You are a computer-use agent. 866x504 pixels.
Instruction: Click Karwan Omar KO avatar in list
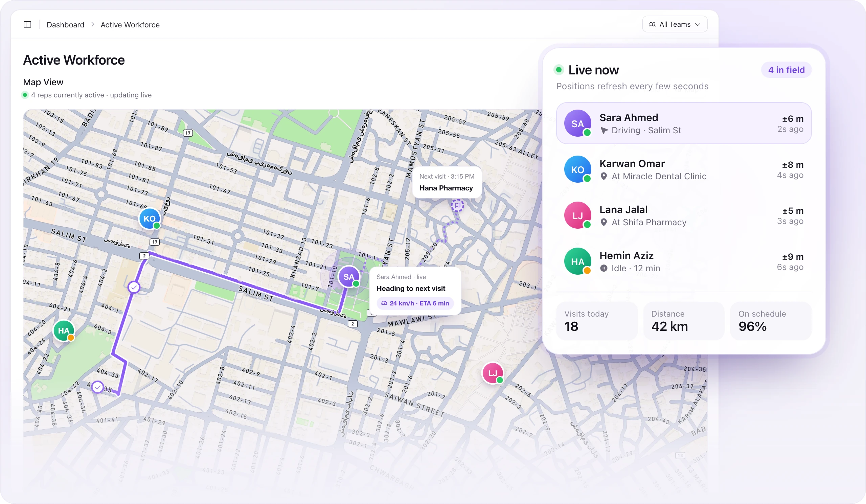point(578,169)
